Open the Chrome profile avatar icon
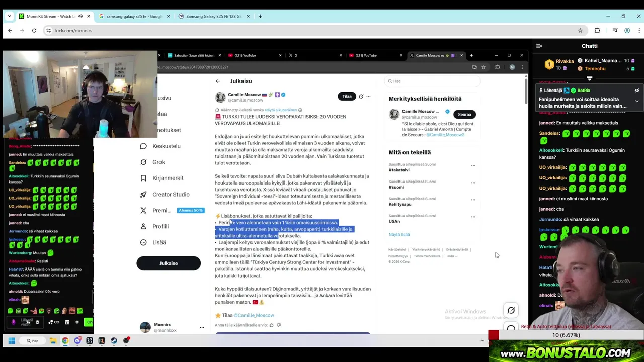644x362 pixels. point(627,31)
